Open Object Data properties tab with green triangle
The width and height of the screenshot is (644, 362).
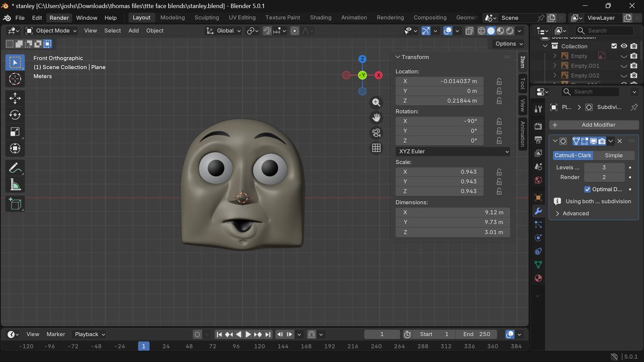coord(538,265)
